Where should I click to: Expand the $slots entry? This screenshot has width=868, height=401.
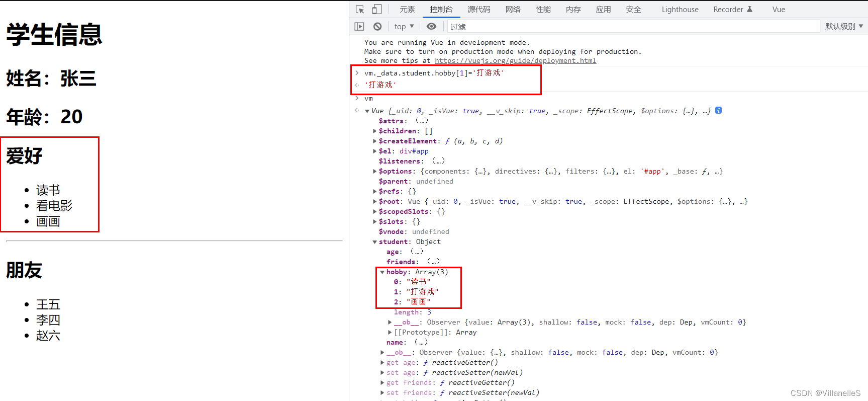tap(374, 221)
